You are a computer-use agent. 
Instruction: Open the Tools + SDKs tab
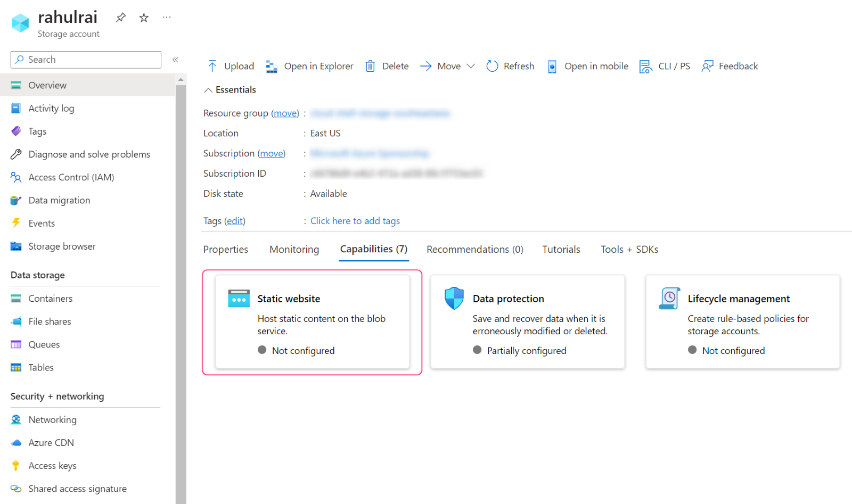pyautogui.click(x=629, y=250)
